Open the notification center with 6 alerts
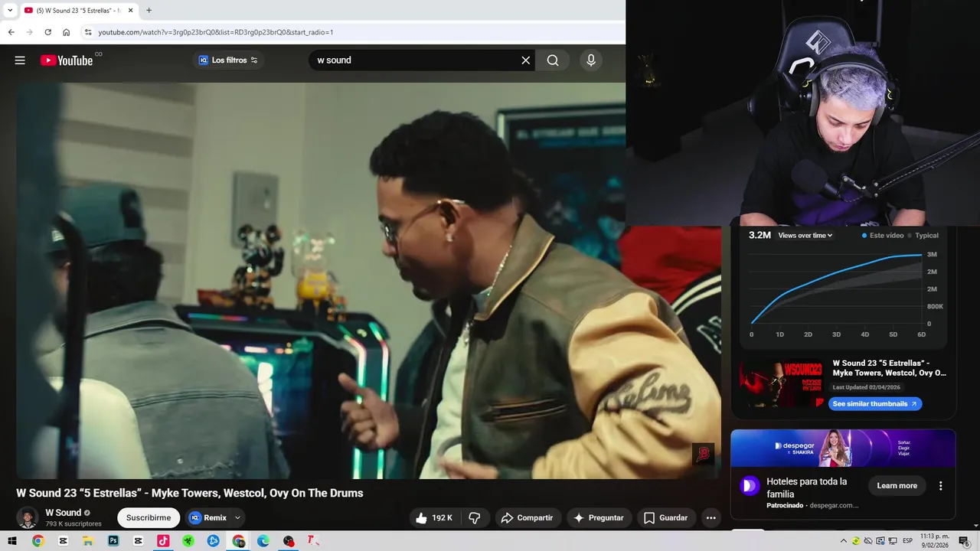 coord(964,541)
